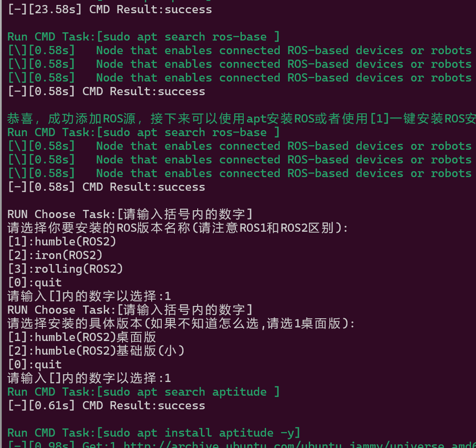Click the '[0.58s] CMD Result:success' line above 恭喜 message
The image size is (476, 448).
[107, 91]
